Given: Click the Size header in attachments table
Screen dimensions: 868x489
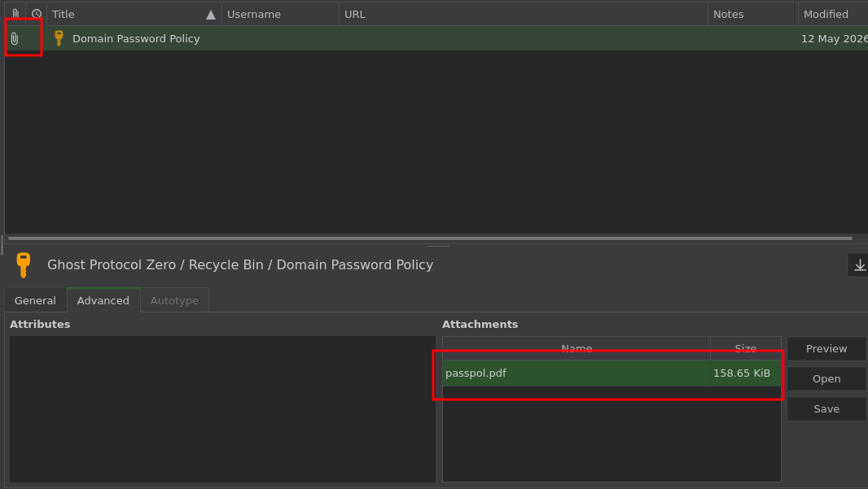Looking at the screenshot, I should (x=746, y=348).
